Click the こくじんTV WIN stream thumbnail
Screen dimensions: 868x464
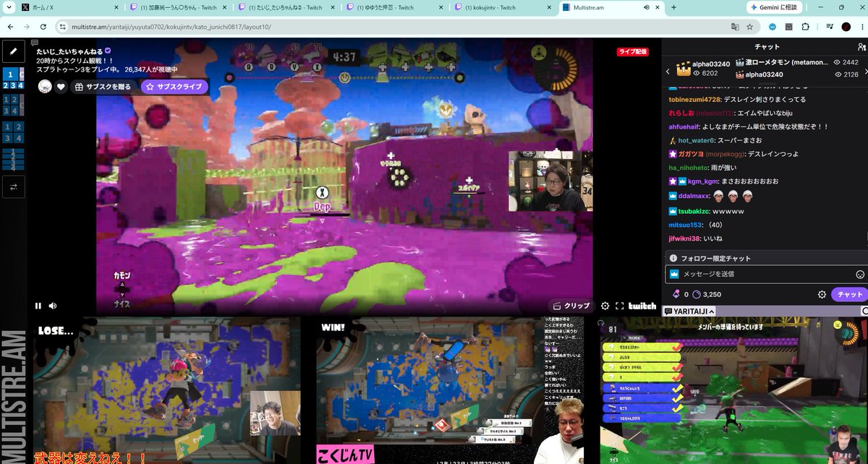451,390
